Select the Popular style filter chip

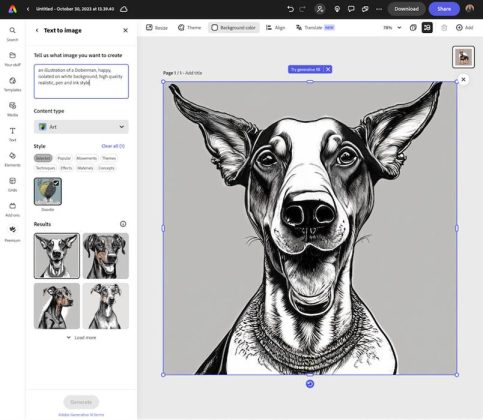pyautogui.click(x=64, y=158)
